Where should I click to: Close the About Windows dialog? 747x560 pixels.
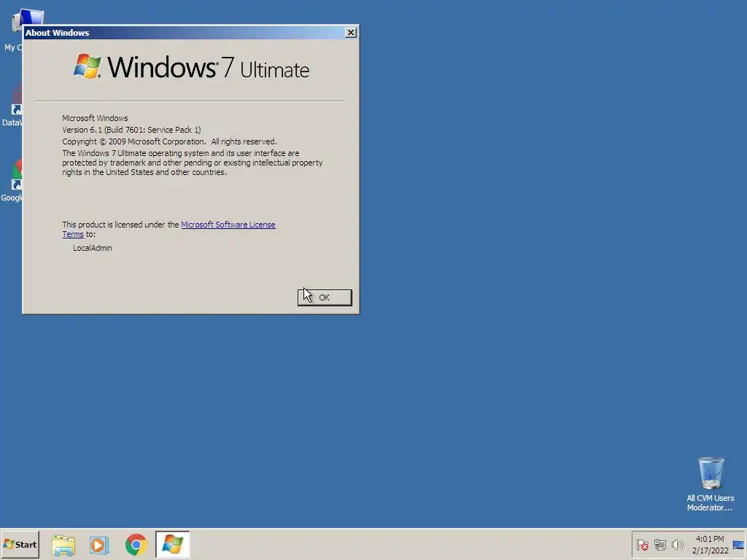[x=351, y=32]
